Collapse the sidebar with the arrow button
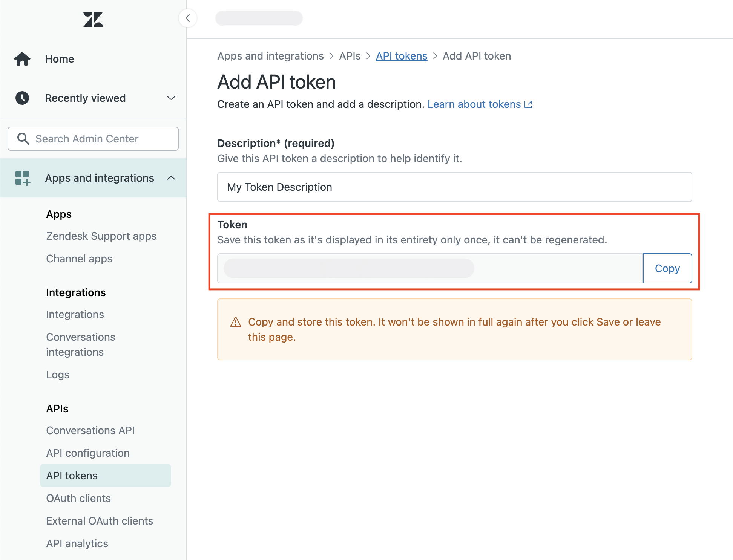 click(x=188, y=18)
